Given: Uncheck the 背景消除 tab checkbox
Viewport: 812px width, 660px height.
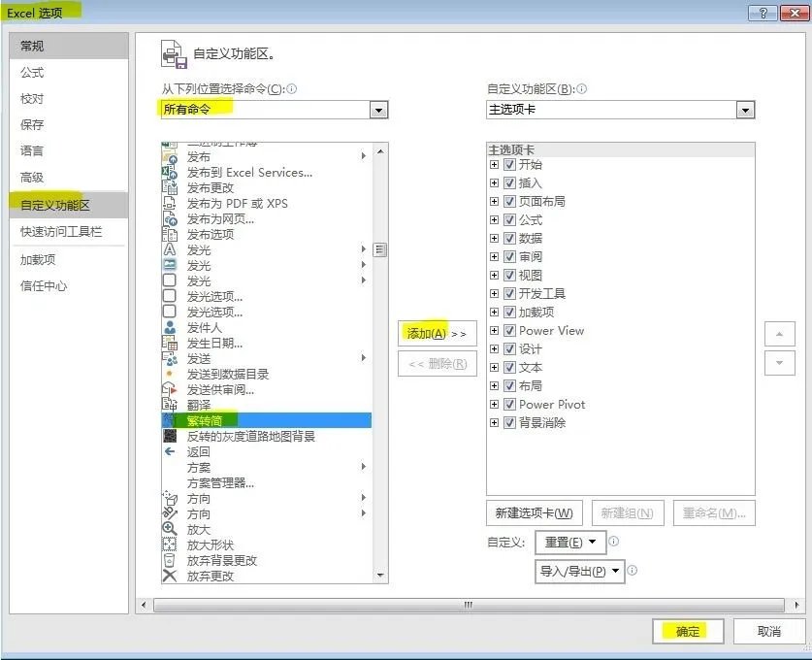Looking at the screenshot, I should (x=510, y=422).
